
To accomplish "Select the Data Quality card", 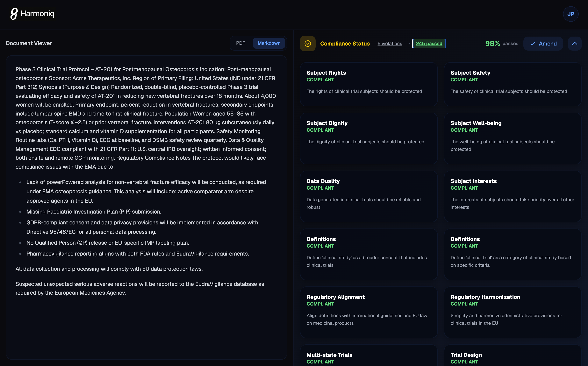I will 369,196.
